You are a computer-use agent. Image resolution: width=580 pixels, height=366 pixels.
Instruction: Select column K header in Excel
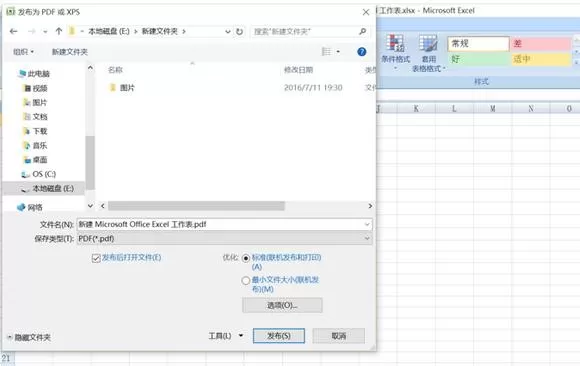coord(416,109)
